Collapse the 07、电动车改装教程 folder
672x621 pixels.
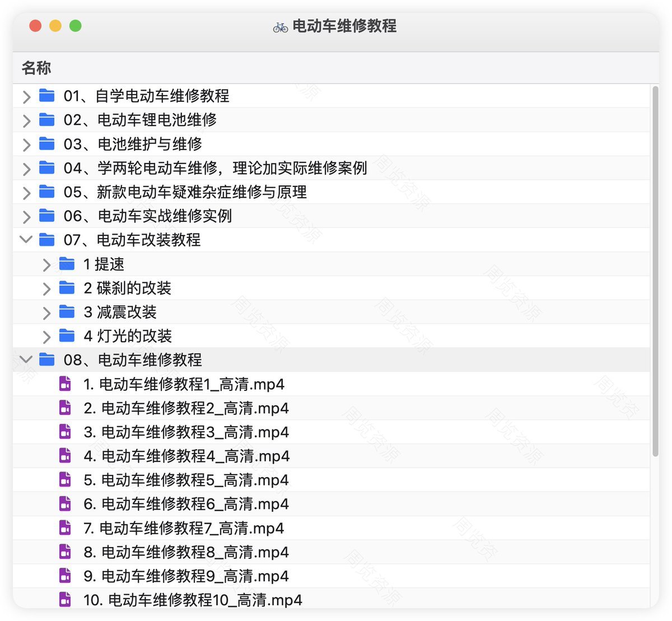pos(26,240)
